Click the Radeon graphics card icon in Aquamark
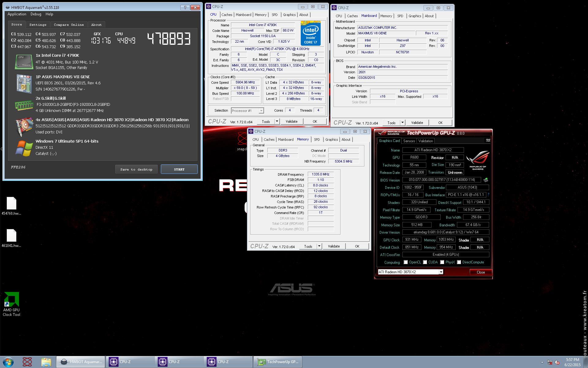 click(x=24, y=126)
